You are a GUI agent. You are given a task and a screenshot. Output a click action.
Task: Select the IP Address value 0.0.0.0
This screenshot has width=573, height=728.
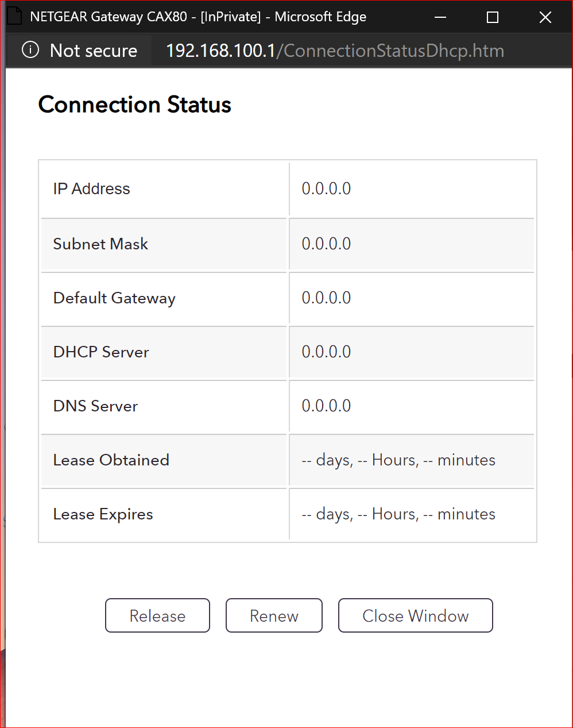coord(326,188)
